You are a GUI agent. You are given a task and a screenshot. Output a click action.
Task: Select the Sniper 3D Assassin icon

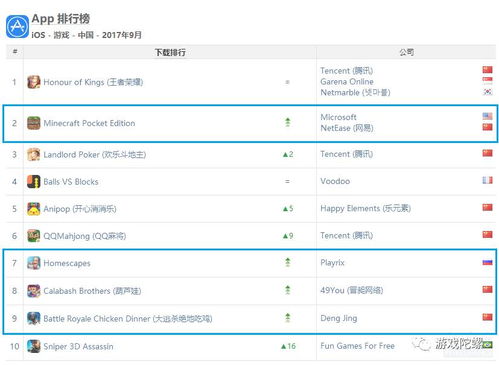pyautogui.click(x=34, y=346)
